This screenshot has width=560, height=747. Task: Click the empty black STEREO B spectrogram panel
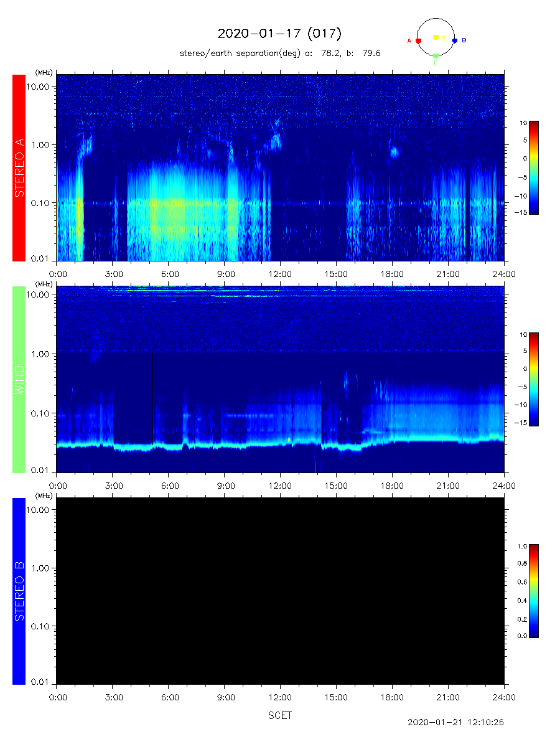point(280,591)
